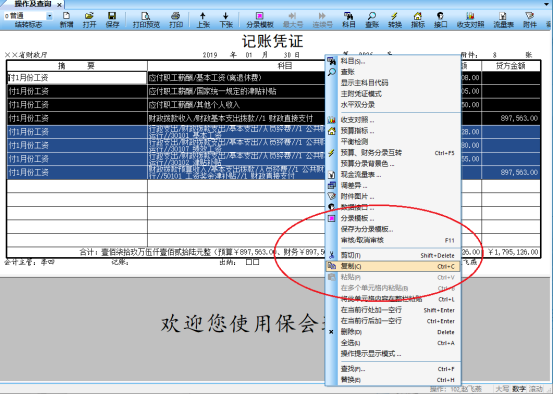This screenshot has width=553, height=395.
Task: Choose 预算、财务分录互转 in the context menu
Action: 394,153
